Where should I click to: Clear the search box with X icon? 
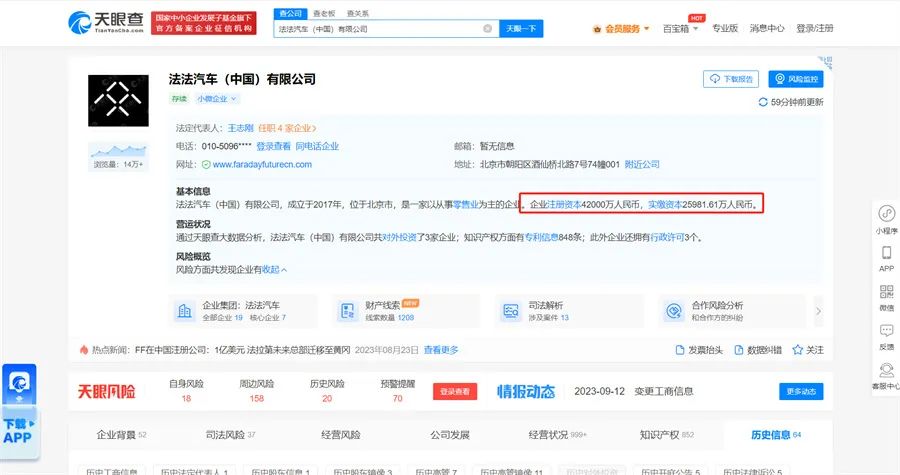[488, 29]
